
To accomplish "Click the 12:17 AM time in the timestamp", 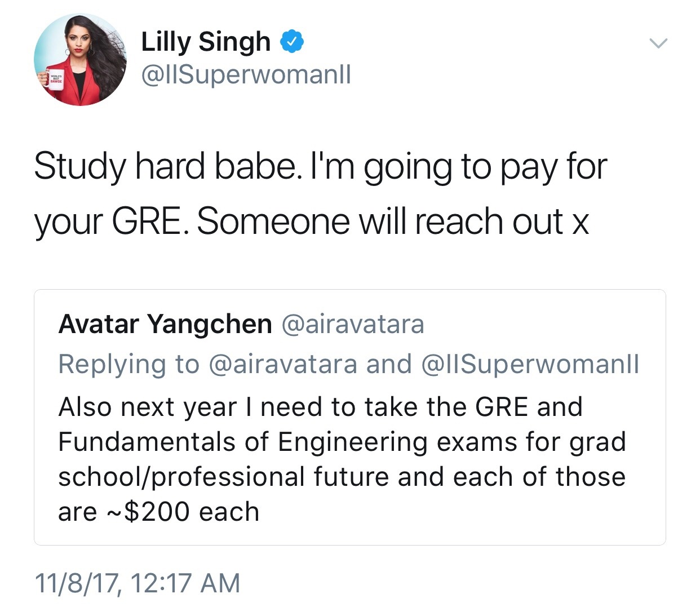I will pos(185,583).
